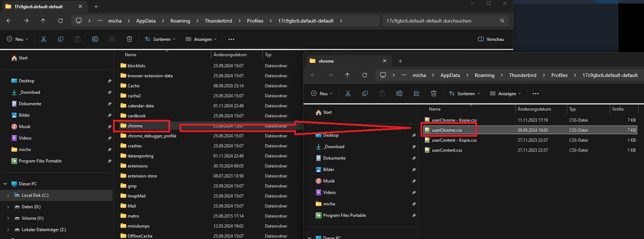Expand Local Disk (C:) tree node
This screenshot has width=644, height=239.
(x=8, y=195)
